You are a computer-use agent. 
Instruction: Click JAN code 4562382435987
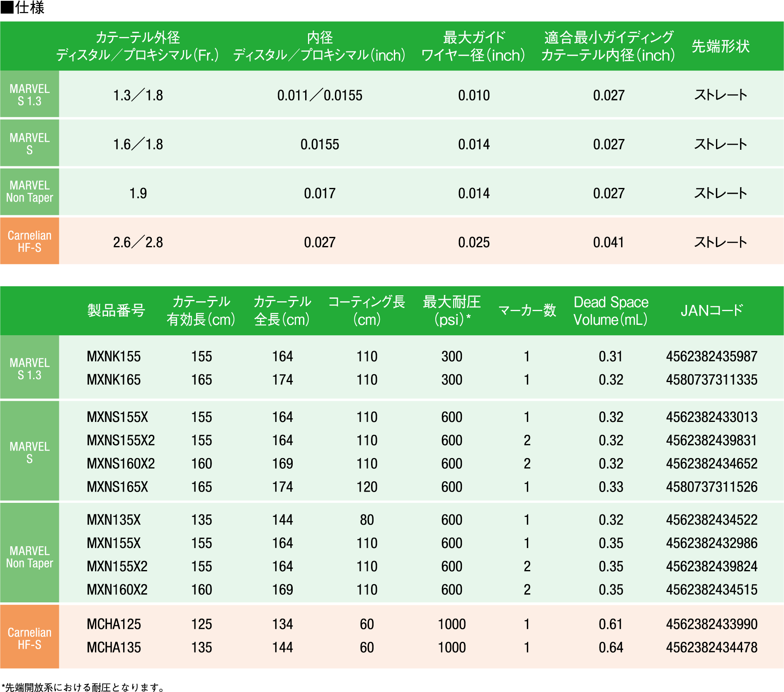pos(711,356)
